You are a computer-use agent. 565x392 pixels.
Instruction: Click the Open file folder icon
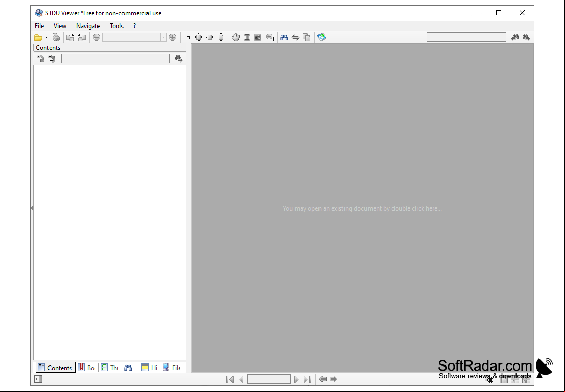pyautogui.click(x=38, y=37)
